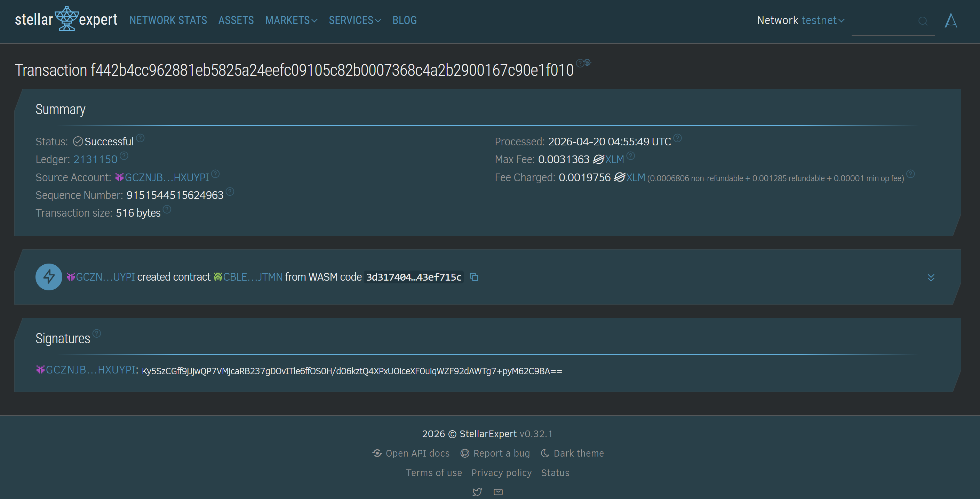
Task: Open ledger 2131150 link
Action: pos(95,159)
